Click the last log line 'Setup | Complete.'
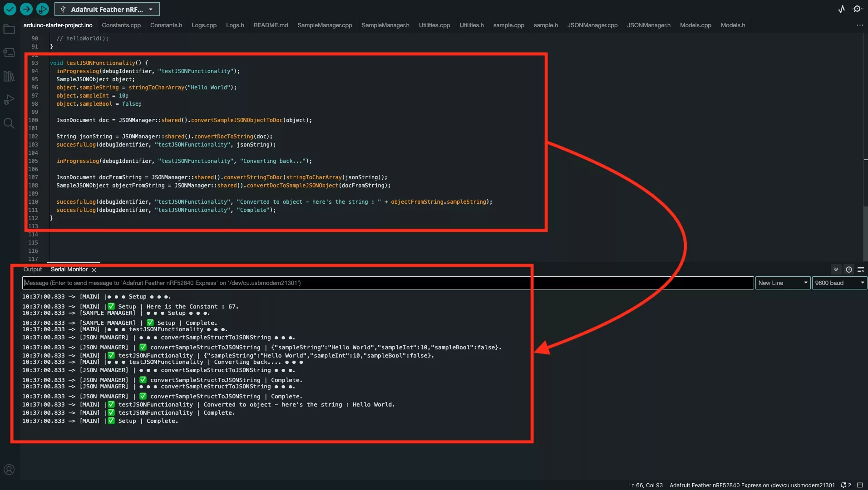 click(x=100, y=421)
